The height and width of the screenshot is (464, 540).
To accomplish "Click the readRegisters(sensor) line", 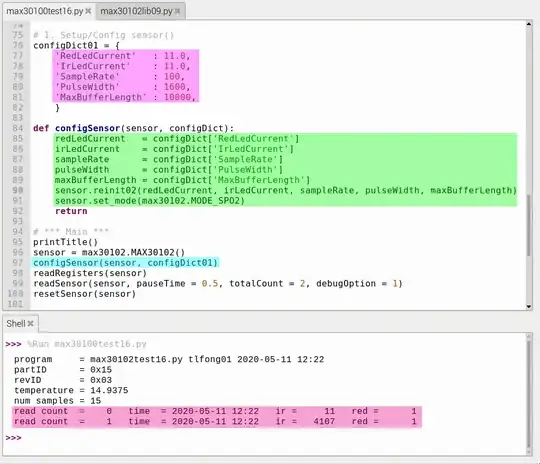I will pos(90,273).
